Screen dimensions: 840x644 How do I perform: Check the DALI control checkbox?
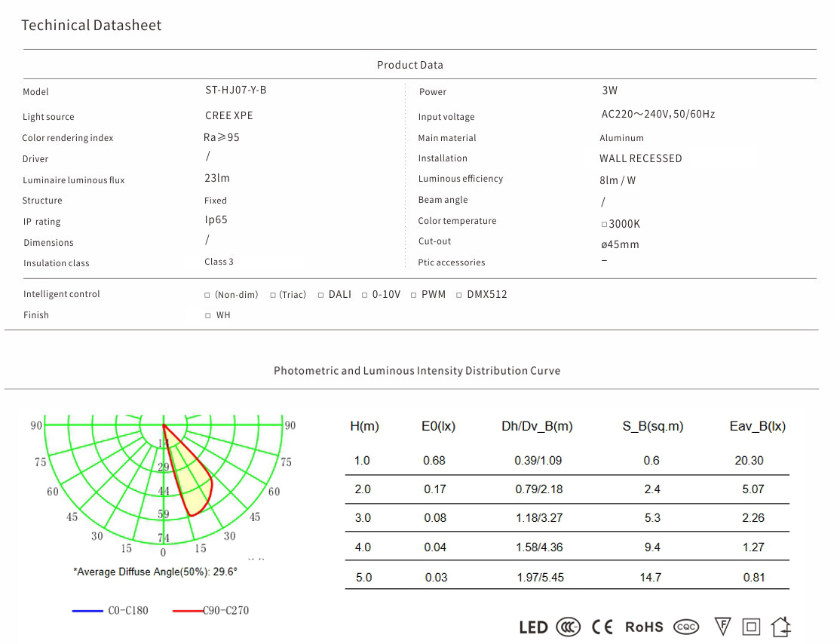321,295
